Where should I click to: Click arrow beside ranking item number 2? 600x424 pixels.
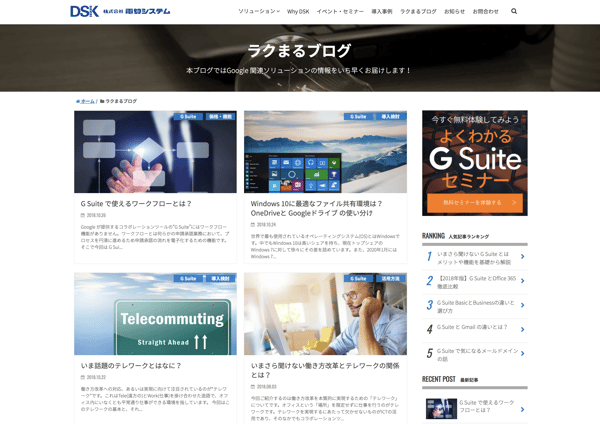tap(522, 281)
